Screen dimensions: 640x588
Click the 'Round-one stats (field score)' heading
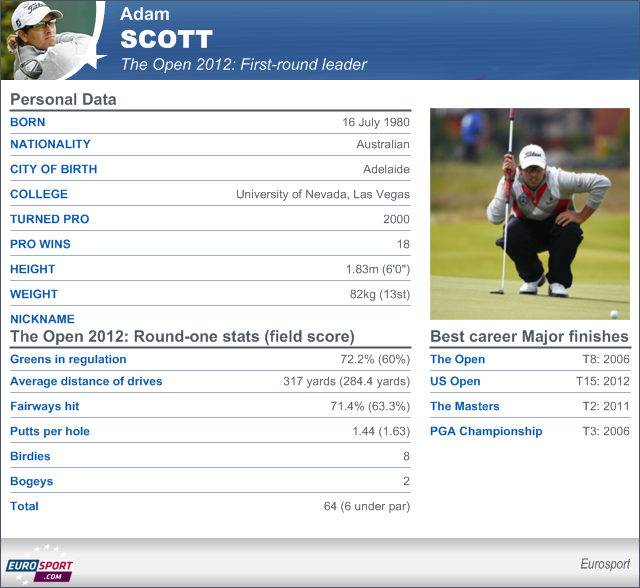244,337
